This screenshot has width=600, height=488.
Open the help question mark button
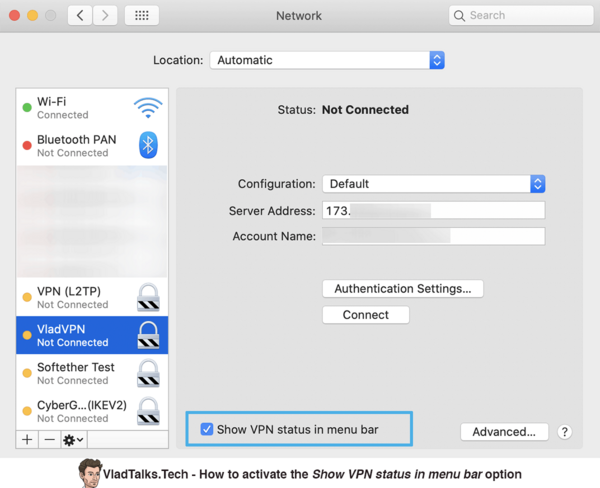[x=564, y=432]
